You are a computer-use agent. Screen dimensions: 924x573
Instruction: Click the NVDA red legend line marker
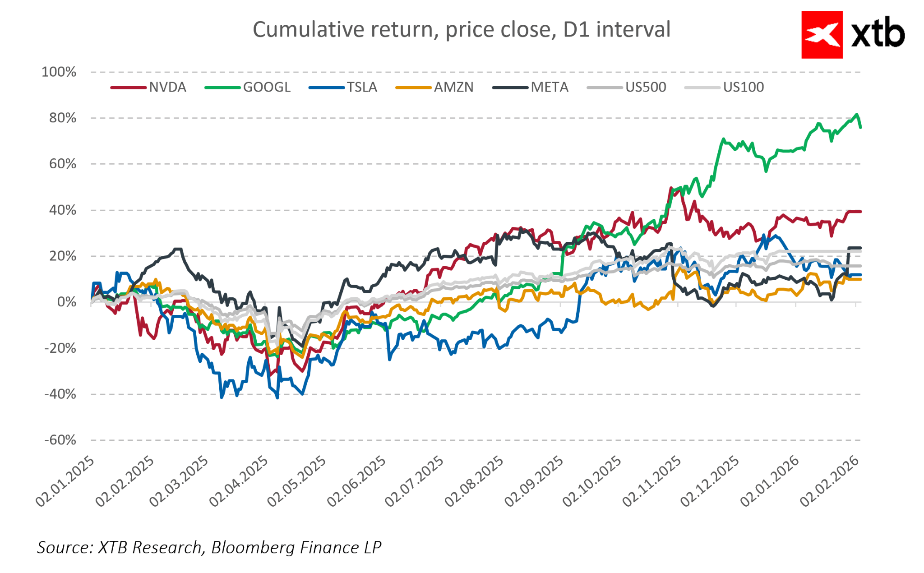[129, 87]
